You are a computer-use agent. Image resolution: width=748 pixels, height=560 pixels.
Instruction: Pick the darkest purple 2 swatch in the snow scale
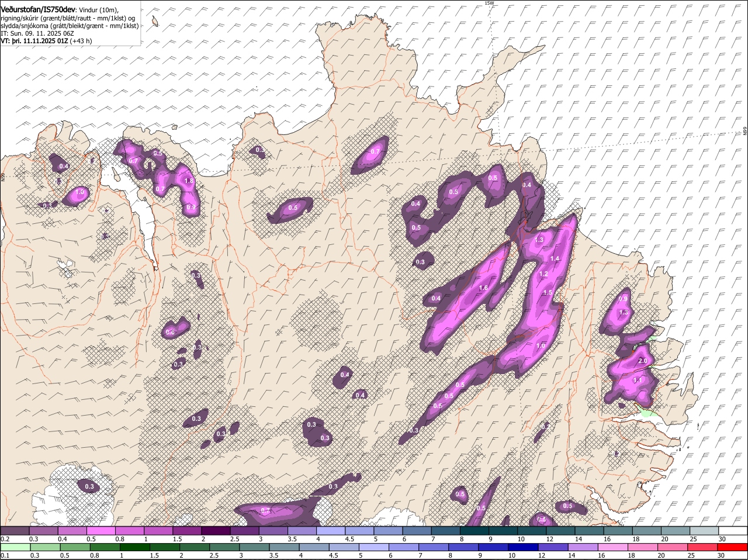[216, 530]
